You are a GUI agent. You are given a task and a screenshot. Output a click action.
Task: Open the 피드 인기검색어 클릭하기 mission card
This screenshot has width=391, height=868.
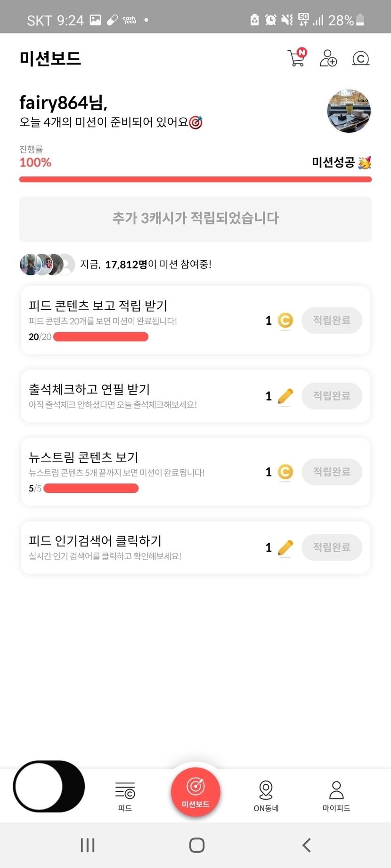141,547
